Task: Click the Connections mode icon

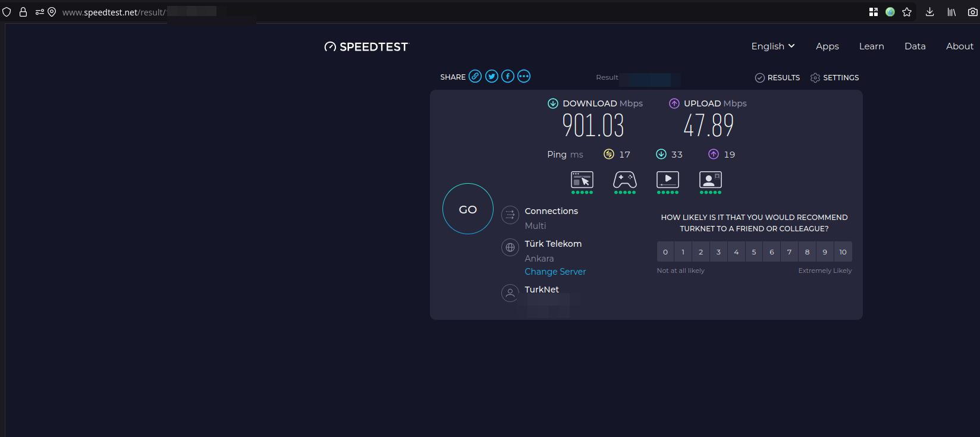Action: [x=510, y=215]
